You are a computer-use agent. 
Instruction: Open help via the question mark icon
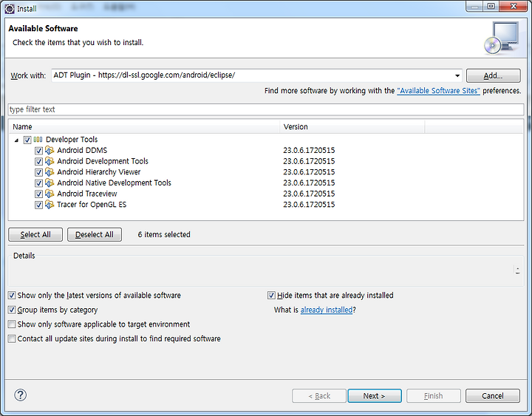[21, 395]
